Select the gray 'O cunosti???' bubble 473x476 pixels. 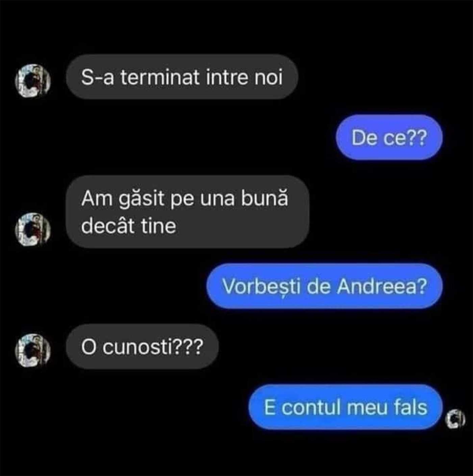coord(142,346)
